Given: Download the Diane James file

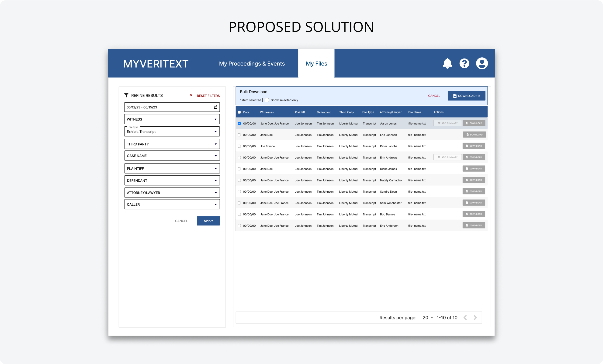Looking at the screenshot, I should click(x=474, y=169).
